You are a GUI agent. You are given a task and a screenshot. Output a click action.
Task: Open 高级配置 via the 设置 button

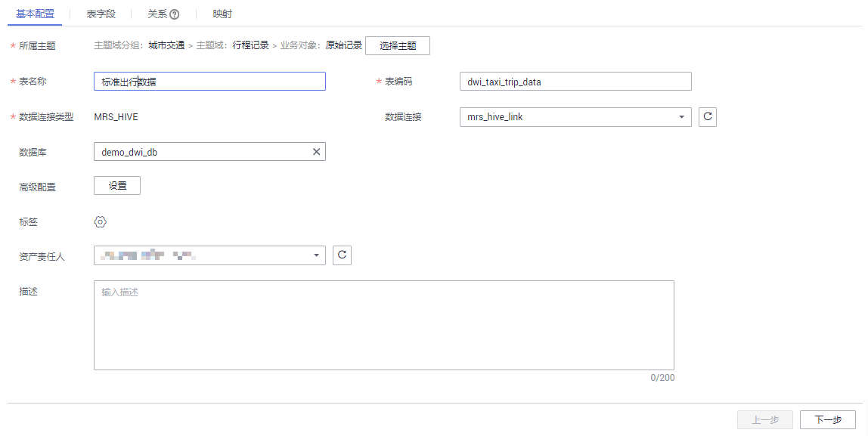117,185
